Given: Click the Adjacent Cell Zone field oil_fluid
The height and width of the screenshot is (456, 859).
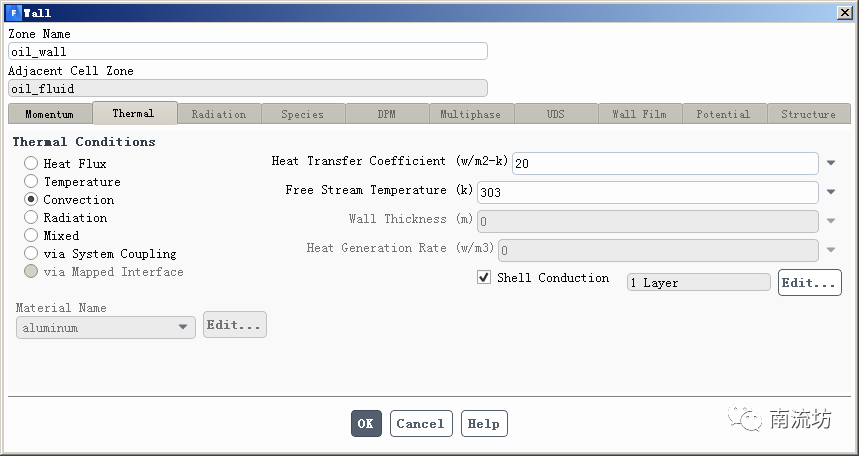Looking at the screenshot, I should click(x=248, y=88).
